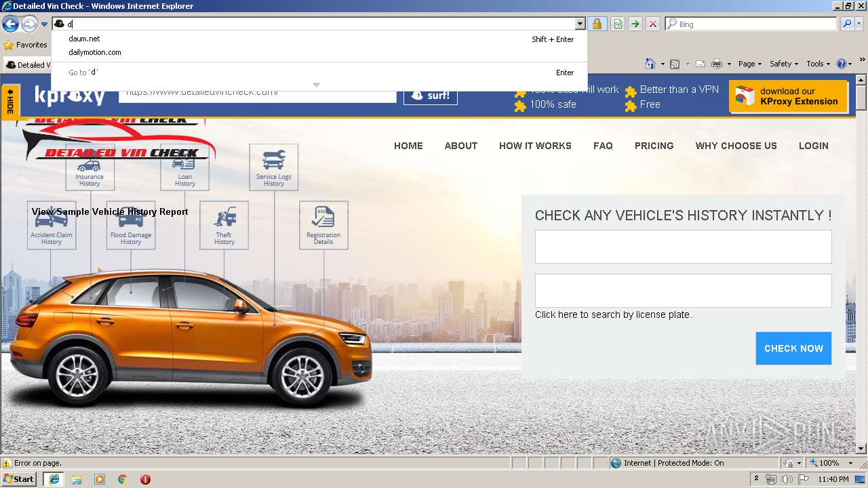Click the magnifier search button
Screen dimensions: 868x488
coord(846,24)
